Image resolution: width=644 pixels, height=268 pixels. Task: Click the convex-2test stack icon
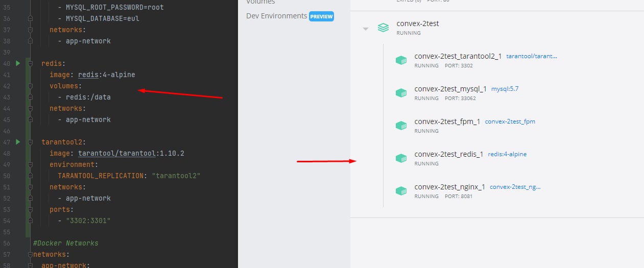(x=383, y=28)
